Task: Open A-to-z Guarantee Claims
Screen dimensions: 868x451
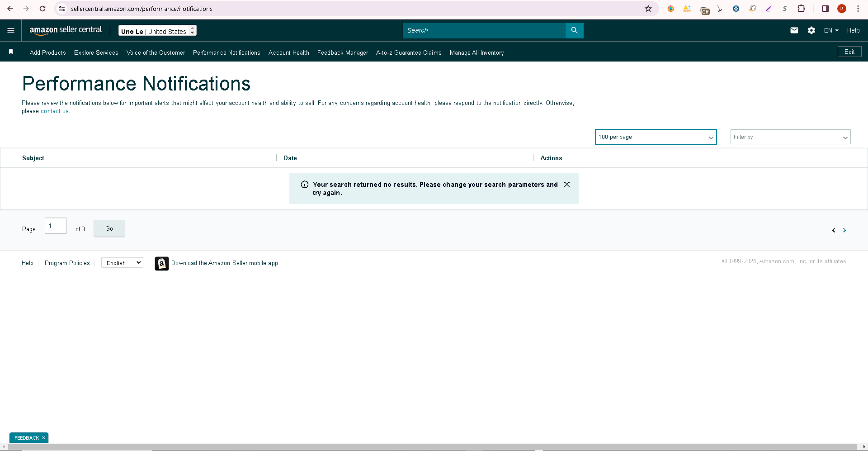Action: [409, 53]
